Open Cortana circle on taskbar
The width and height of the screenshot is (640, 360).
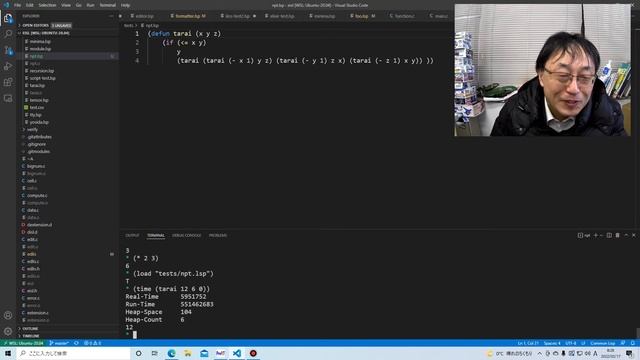pyautogui.click(x=138, y=353)
